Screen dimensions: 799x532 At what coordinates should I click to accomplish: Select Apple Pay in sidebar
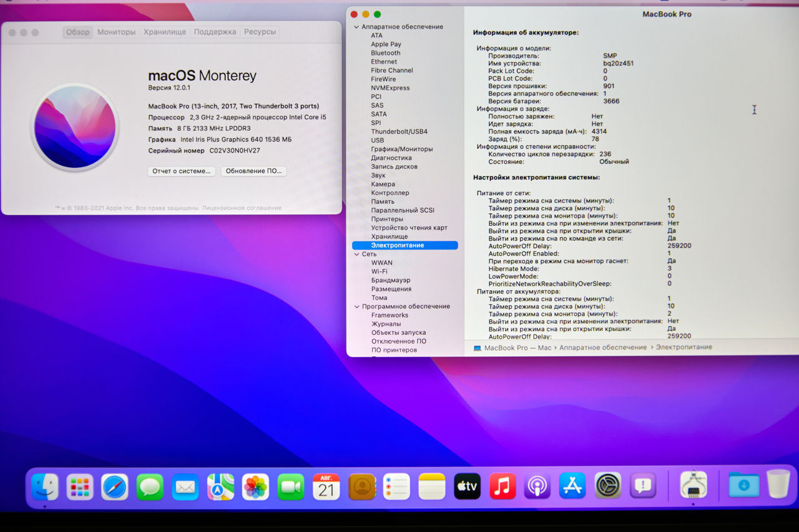386,44
